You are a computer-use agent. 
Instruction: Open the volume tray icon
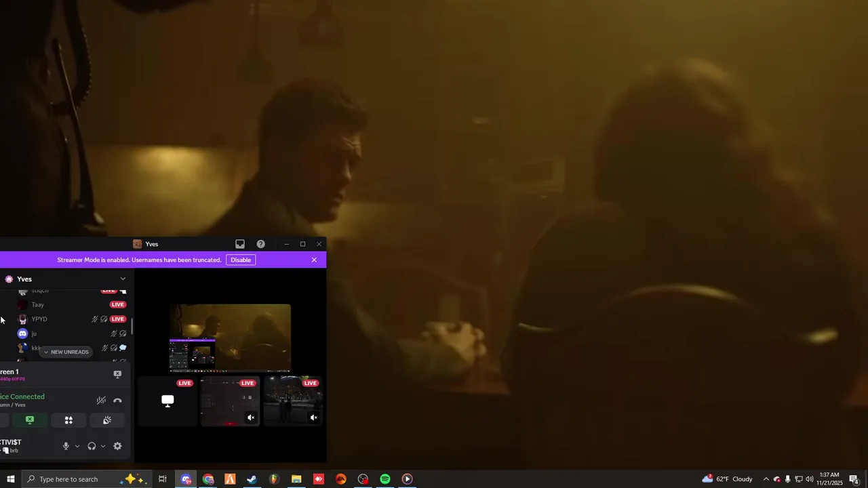(809, 479)
